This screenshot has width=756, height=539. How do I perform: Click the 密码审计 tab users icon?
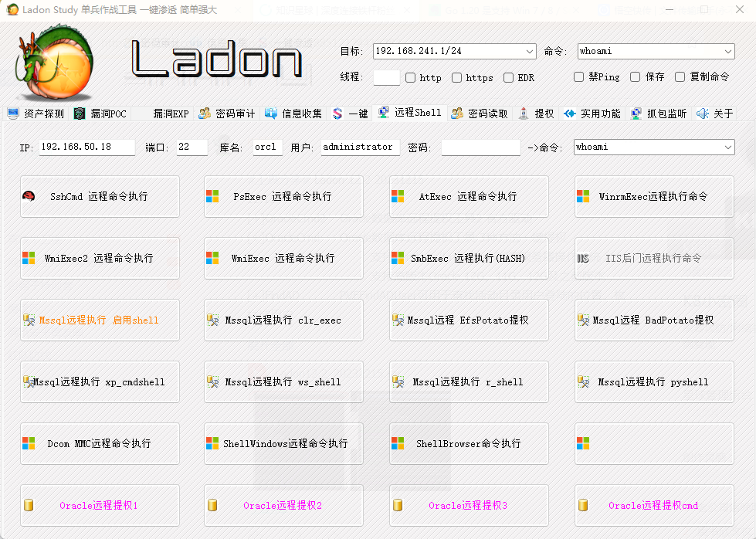(205, 114)
